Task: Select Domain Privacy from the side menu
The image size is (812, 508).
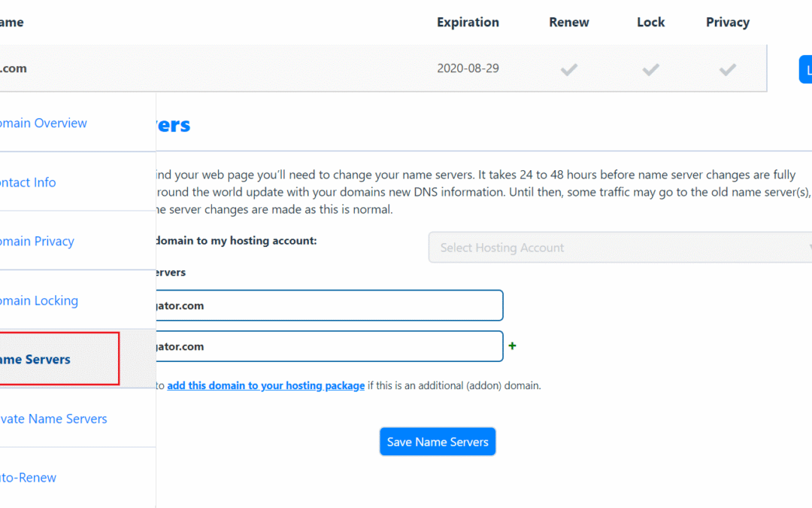Action: pos(38,242)
